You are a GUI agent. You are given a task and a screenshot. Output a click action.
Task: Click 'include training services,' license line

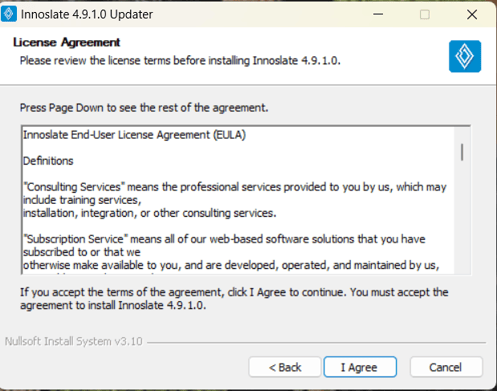pos(82,200)
